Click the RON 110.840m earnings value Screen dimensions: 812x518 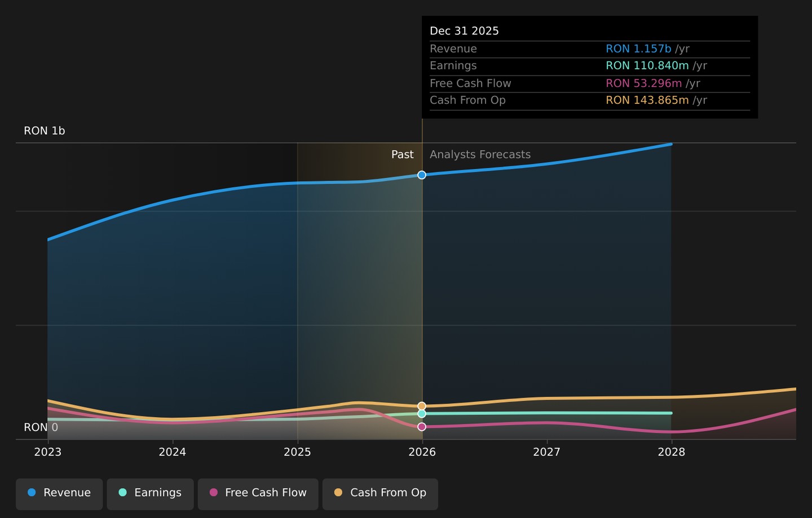tap(647, 66)
